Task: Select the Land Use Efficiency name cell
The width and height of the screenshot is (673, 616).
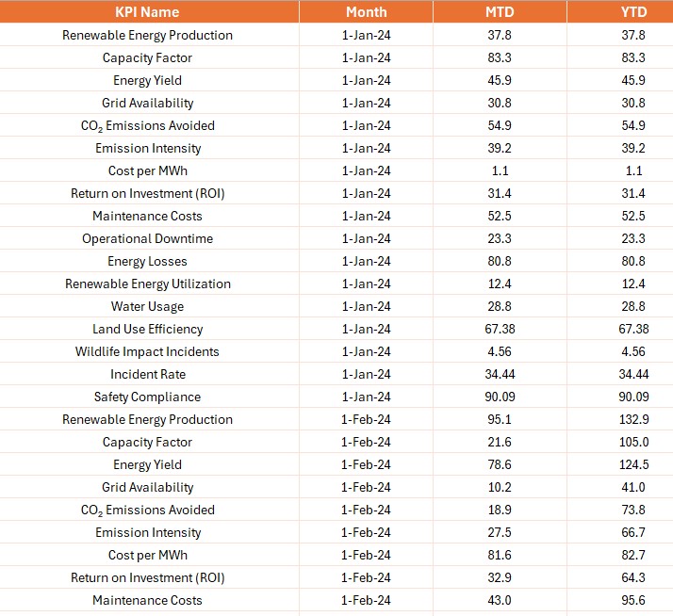Action: point(147,329)
